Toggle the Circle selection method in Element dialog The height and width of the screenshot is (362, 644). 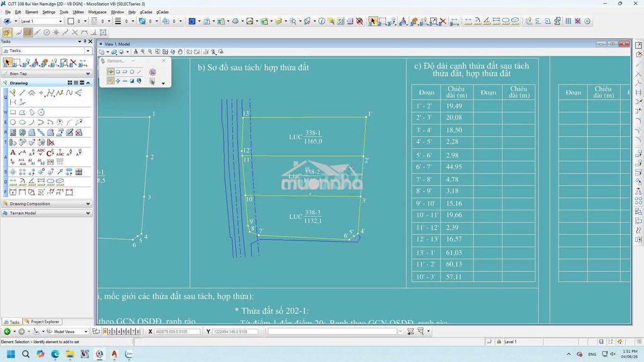point(132,72)
